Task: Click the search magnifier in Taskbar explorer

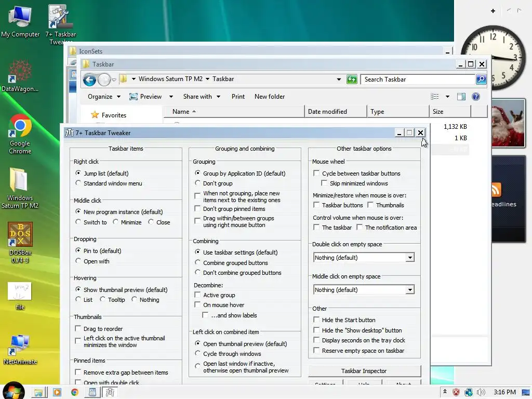Action: click(x=481, y=79)
